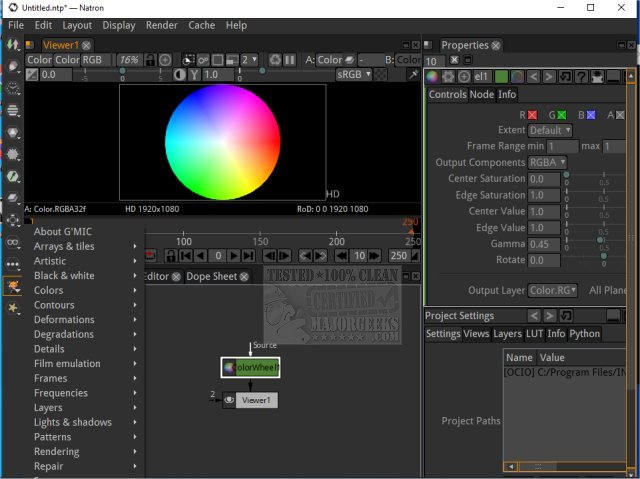Image resolution: width=640 pixels, height=479 pixels.
Task: Click the node settings gear icon
Action: [449, 76]
